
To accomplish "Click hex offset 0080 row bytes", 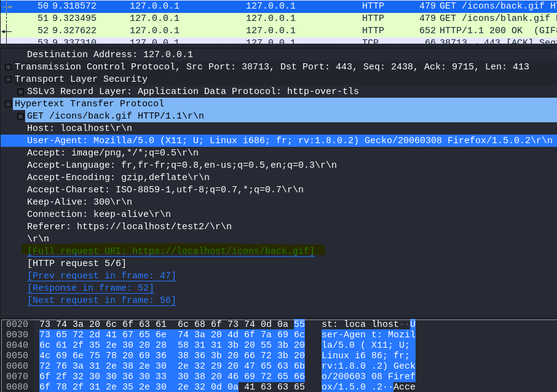I will [172, 386].
